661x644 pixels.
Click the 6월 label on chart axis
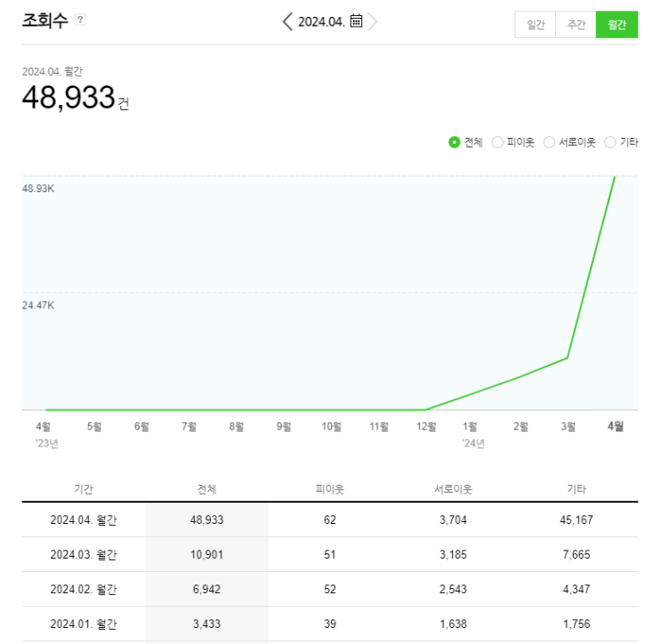(141, 427)
